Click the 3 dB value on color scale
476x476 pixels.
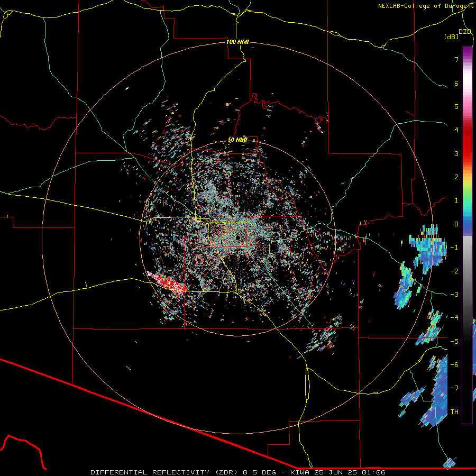tap(456, 153)
